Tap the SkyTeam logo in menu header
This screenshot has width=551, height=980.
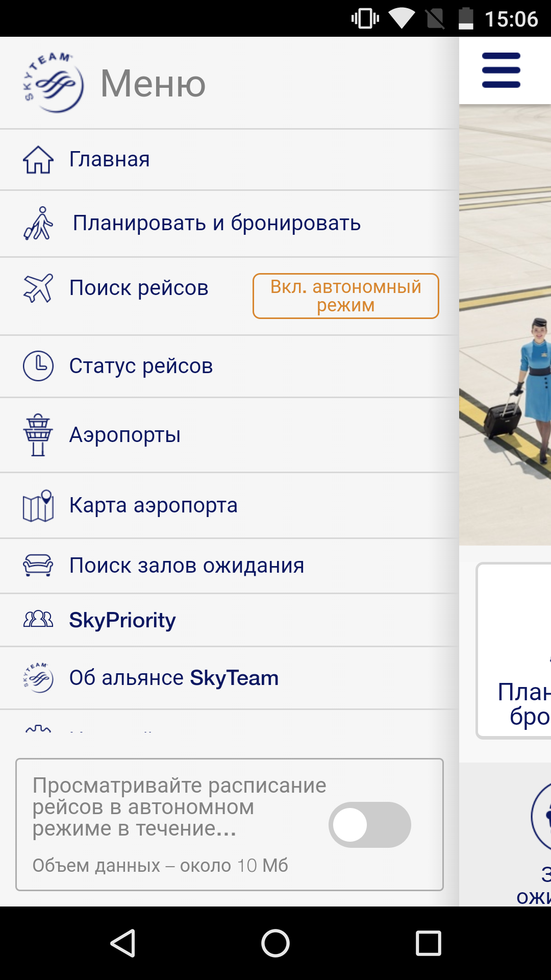(x=53, y=83)
